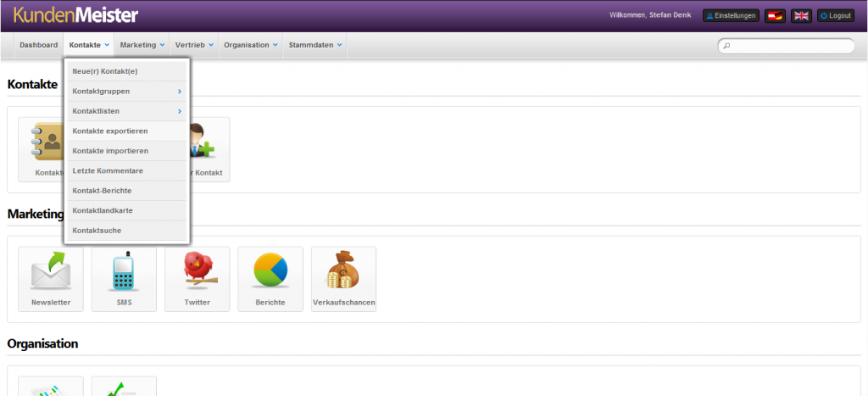Viewport: 868px width, 396px height.
Task: Open the Kontakte address book tile
Action: [41, 149]
